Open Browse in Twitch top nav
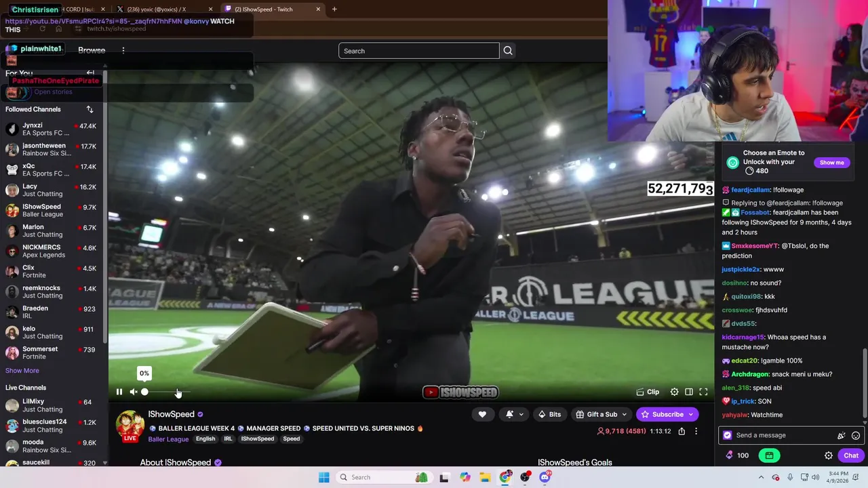This screenshot has width=868, height=488. (92, 50)
